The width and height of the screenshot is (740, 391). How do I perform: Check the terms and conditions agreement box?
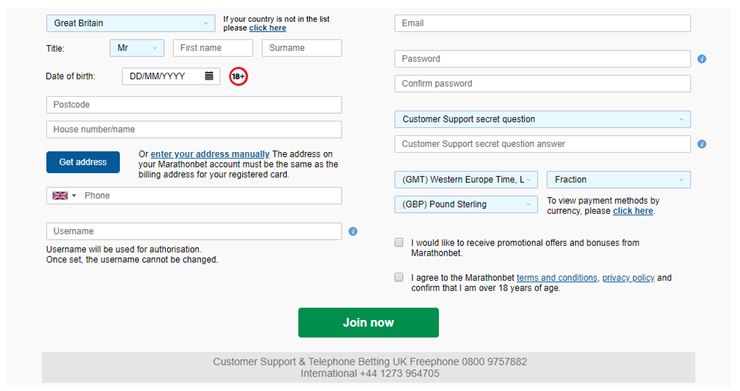399,277
